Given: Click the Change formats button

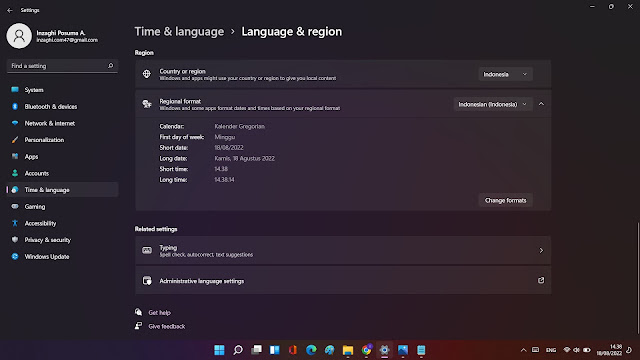Looking at the screenshot, I should point(505,200).
